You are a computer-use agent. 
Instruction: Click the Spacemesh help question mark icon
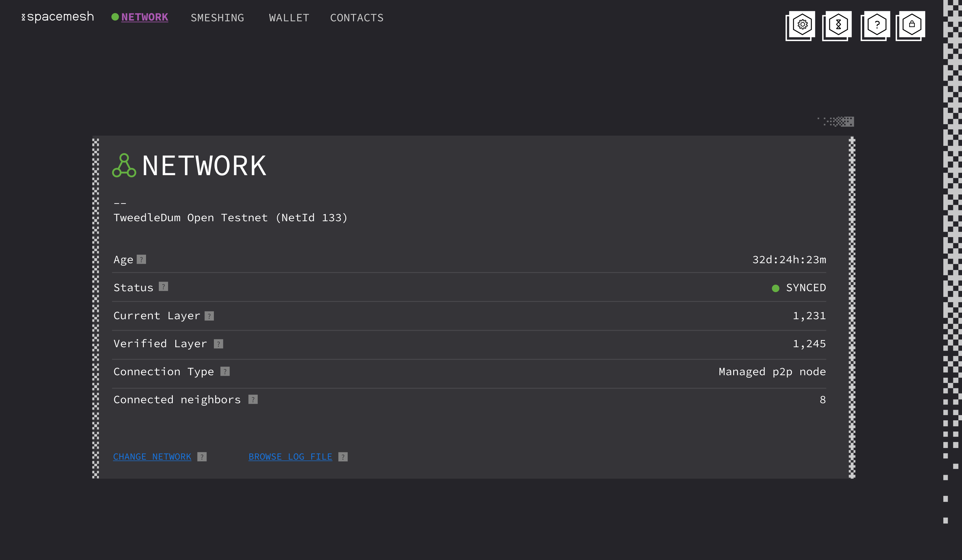(x=875, y=24)
